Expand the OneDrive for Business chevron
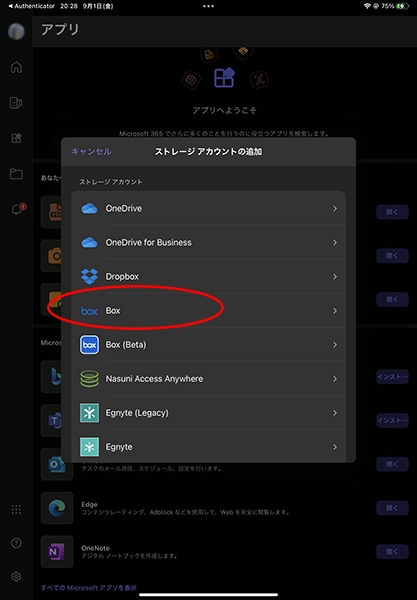 click(335, 243)
